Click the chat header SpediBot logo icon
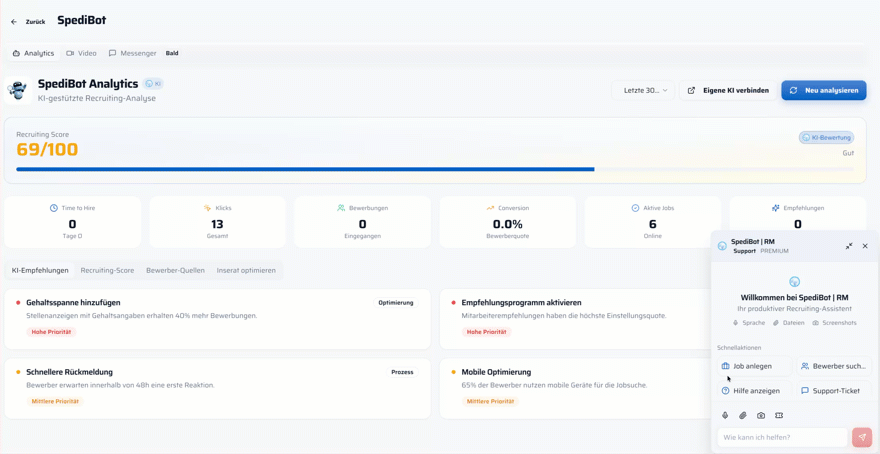 tap(722, 246)
